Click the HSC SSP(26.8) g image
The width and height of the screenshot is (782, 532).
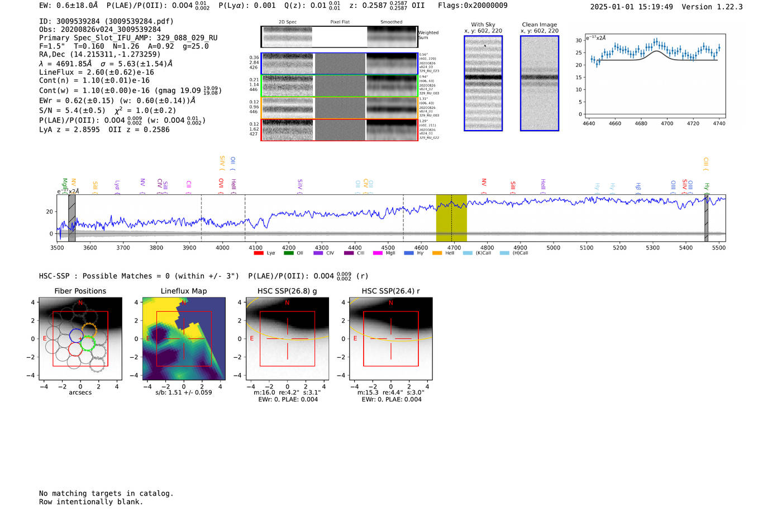point(288,339)
